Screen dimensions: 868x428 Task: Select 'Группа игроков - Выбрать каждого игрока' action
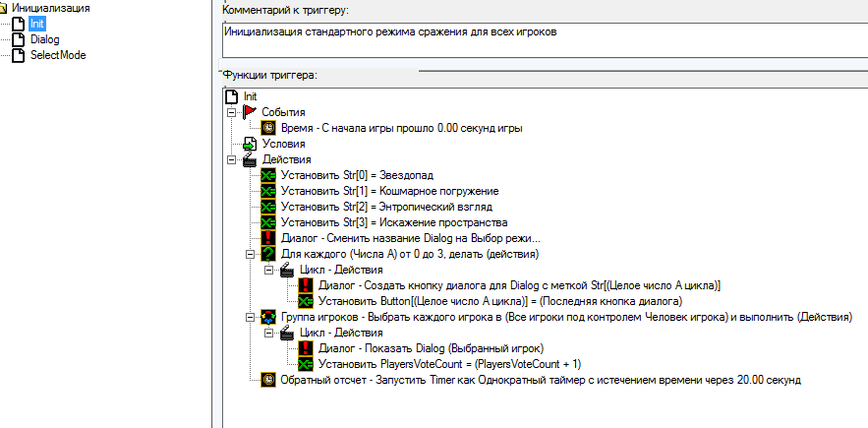click(x=566, y=317)
